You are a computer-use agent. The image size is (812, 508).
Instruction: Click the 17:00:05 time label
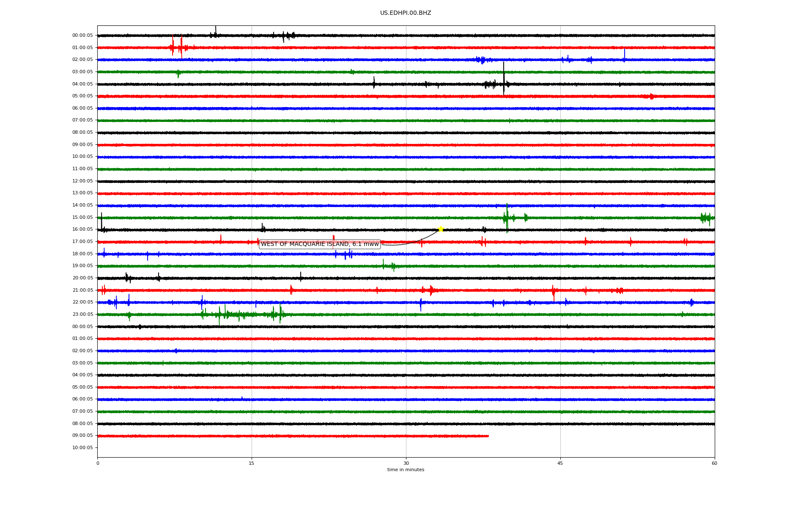pos(82,242)
